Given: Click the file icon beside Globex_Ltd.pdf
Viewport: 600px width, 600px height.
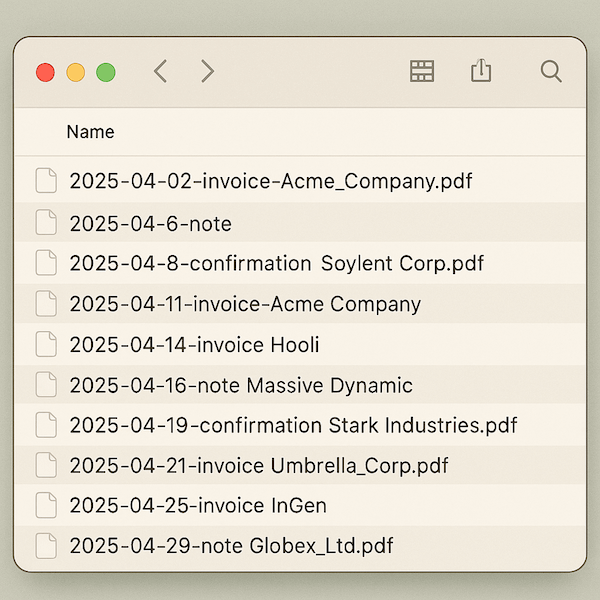Looking at the screenshot, I should 46,546.
